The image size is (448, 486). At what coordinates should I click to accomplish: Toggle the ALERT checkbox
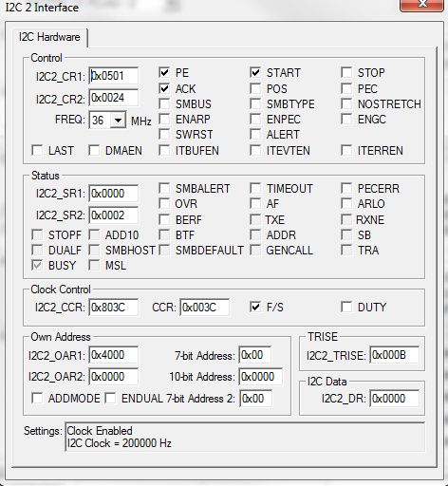255,134
